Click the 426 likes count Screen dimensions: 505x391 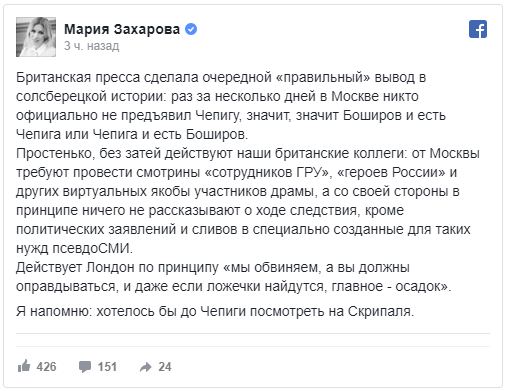pyautogui.click(x=46, y=367)
